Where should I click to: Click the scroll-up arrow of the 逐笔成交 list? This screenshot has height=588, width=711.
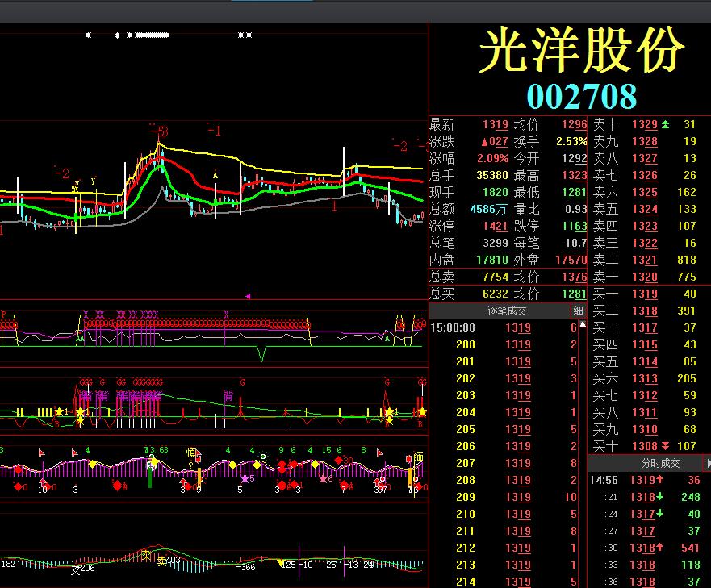[583, 324]
